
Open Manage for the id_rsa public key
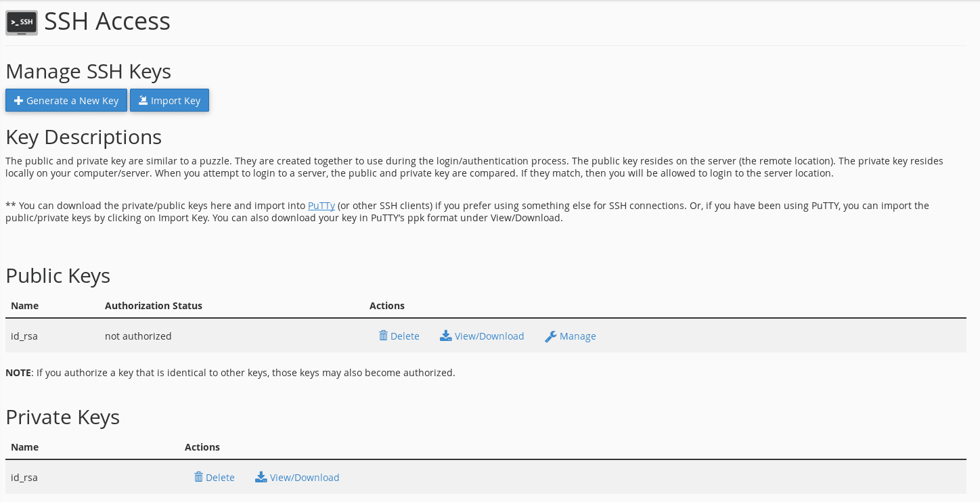pos(577,336)
